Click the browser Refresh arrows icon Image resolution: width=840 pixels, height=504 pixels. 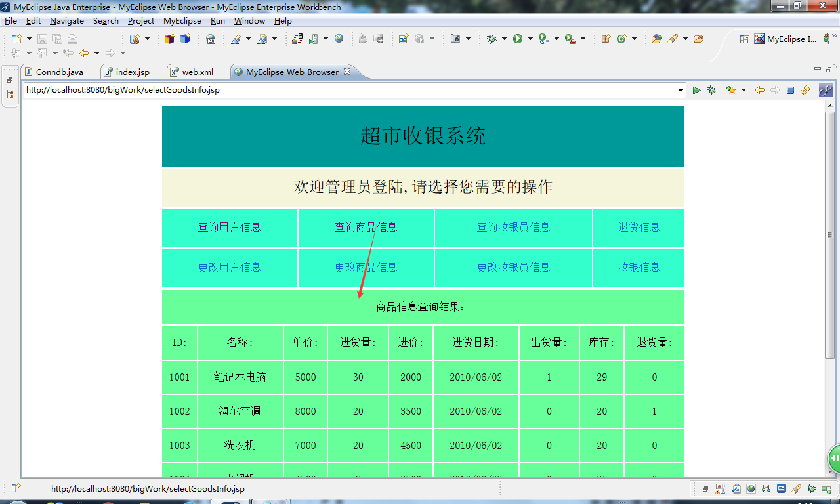pos(805,90)
